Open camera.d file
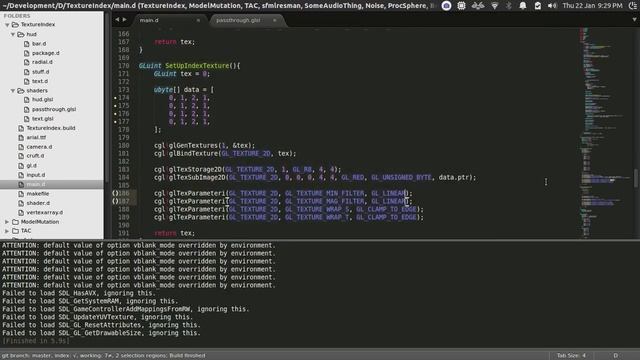 click(39, 147)
